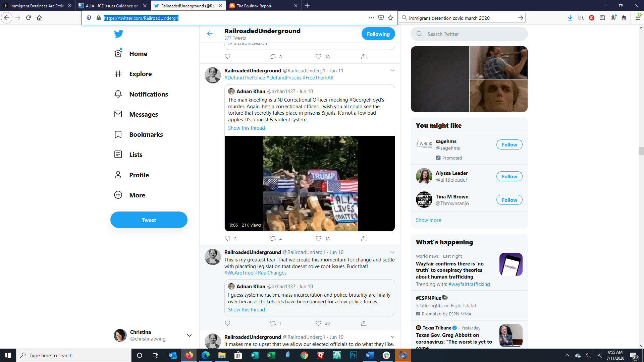Like the Jun 11 tweet with 18 likes
The height and width of the screenshot is (362, 644).
(x=318, y=238)
